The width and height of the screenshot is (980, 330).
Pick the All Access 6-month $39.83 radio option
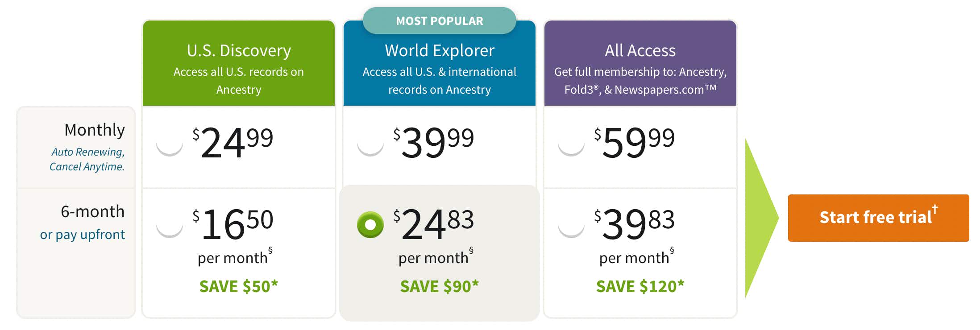point(571,225)
